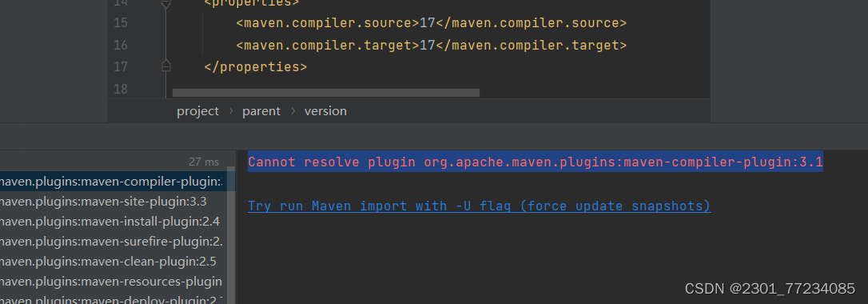
Task: Click the '27 ms' duration label
Action: pos(204,162)
